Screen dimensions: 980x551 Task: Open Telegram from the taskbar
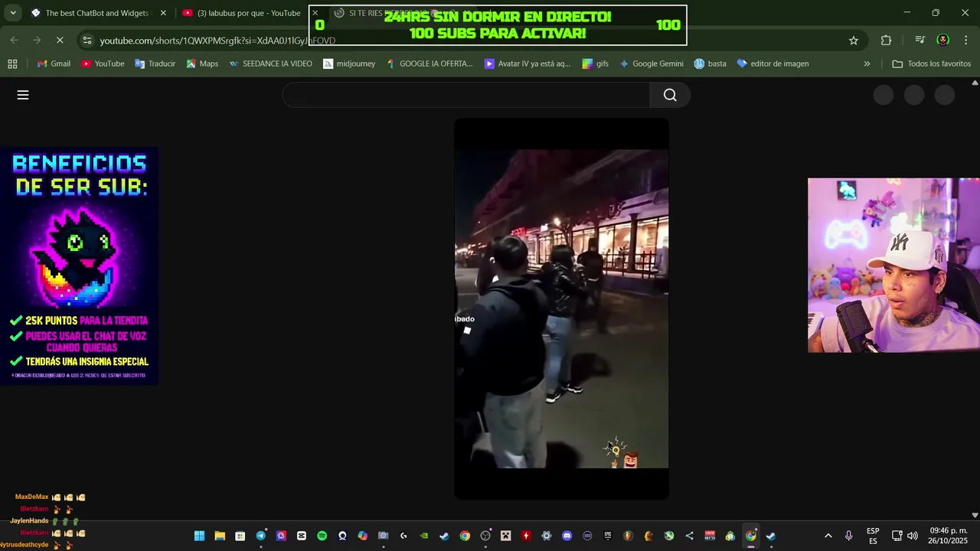pos(260,536)
